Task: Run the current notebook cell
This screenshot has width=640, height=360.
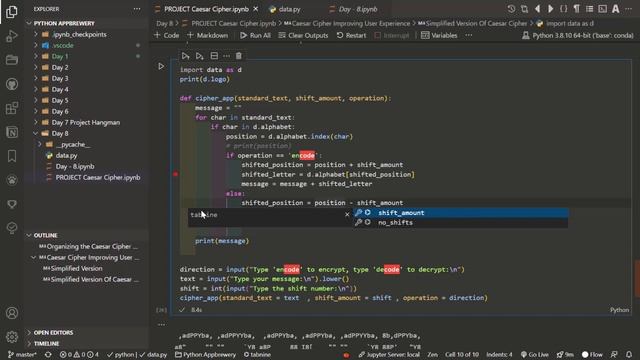Action: (x=161, y=66)
